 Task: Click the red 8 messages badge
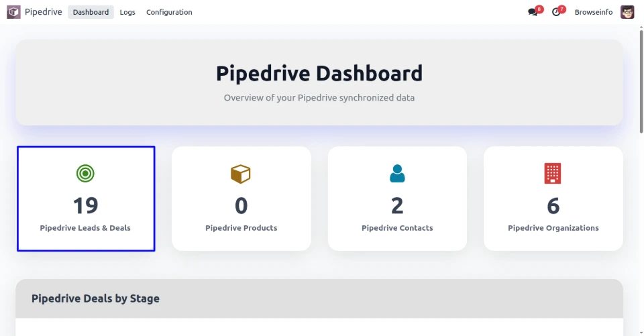tap(539, 9)
